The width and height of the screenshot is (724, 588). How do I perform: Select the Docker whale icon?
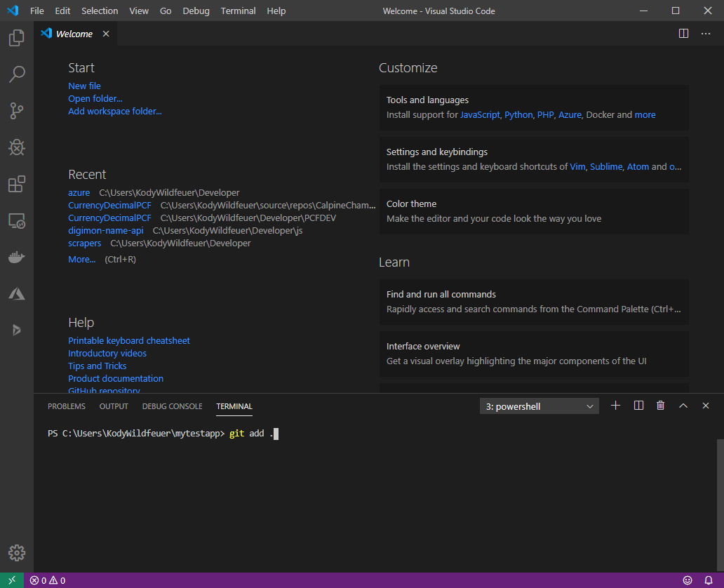point(16,257)
